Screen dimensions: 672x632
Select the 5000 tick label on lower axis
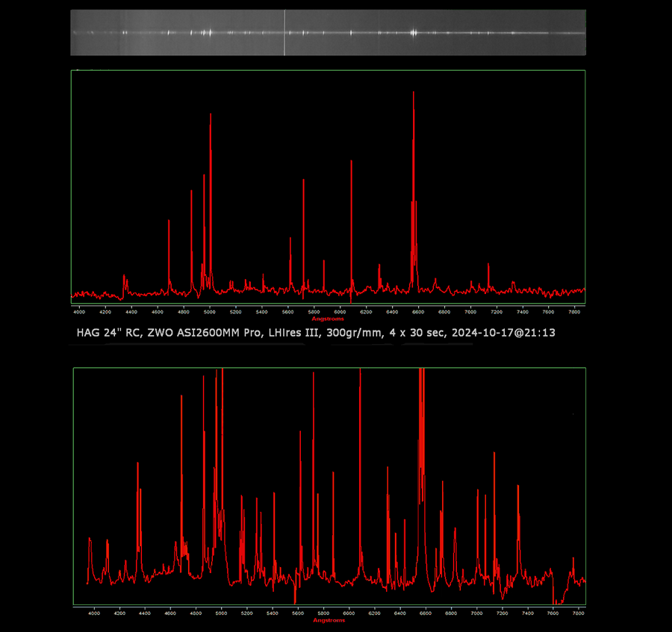pyautogui.click(x=222, y=613)
